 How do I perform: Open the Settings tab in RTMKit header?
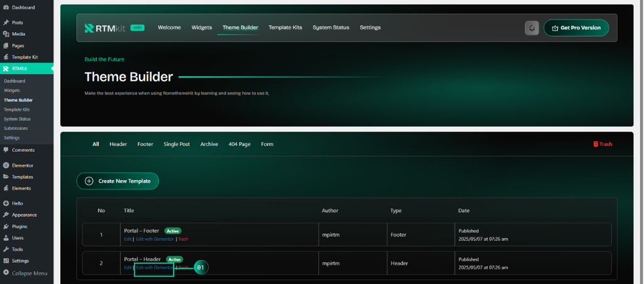point(370,28)
